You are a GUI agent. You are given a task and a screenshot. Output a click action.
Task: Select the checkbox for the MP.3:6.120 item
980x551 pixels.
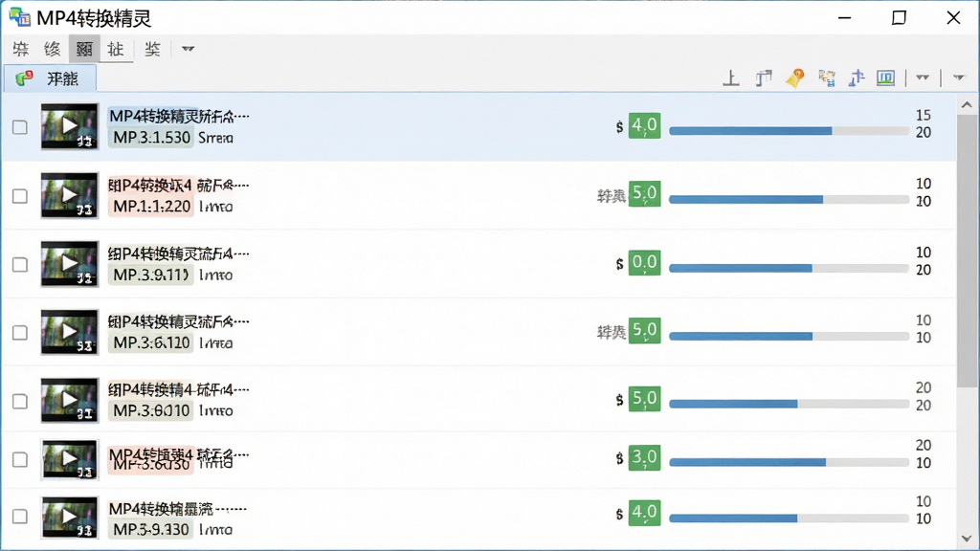tap(20, 332)
